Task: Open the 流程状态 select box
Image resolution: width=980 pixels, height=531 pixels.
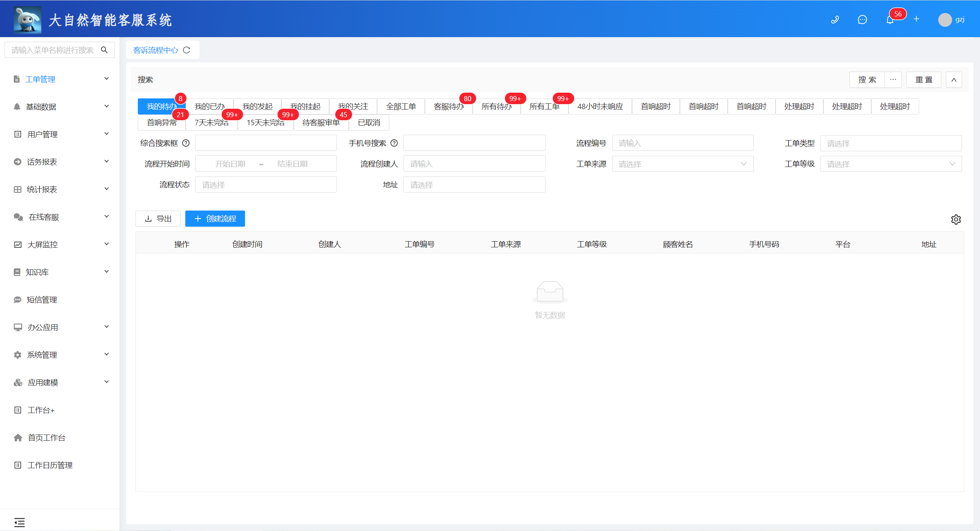Action: [266, 185]
